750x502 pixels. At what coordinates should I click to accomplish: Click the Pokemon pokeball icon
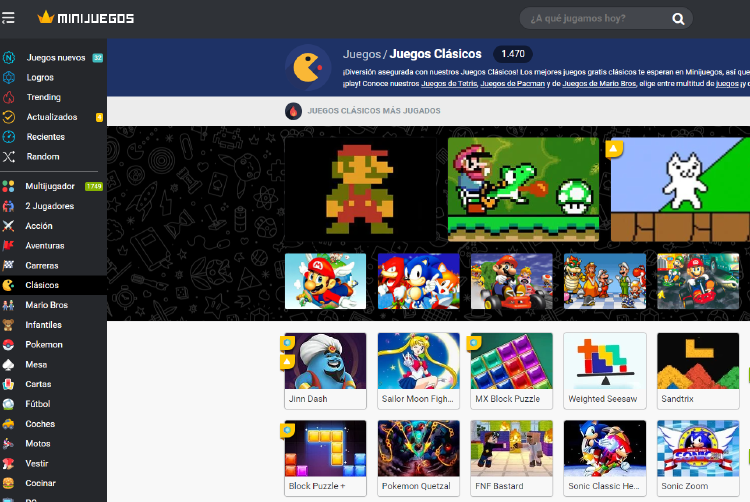[x=9, y=345]
